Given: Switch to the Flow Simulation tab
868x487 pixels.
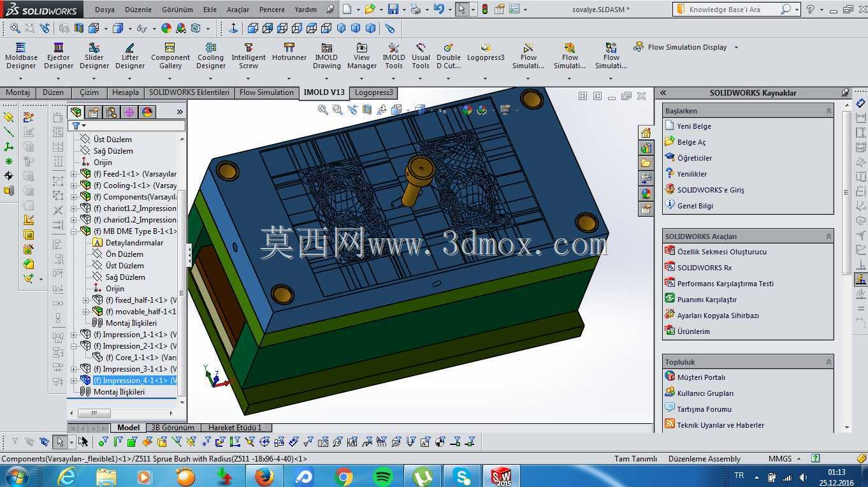Looking at the screenshot, I should tap(266, 92).
